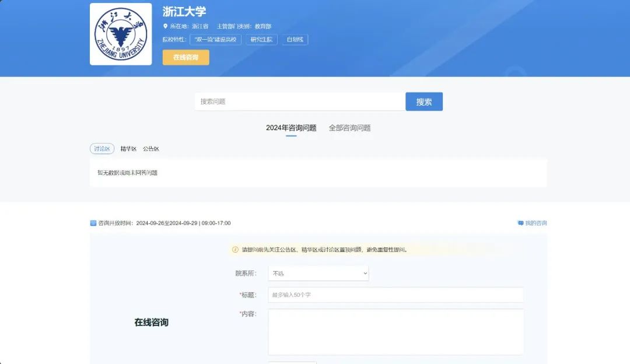Click the chat icon beside 我的咨询
Viewport: 630px width, 364px height.
(521, 223)
